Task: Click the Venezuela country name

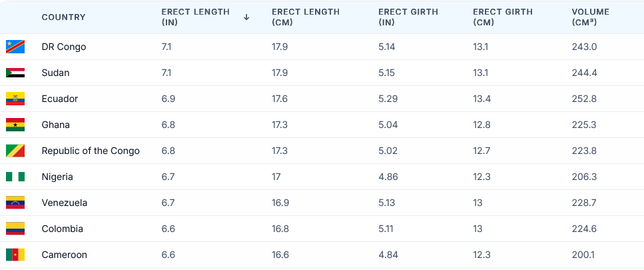Action: 65,203
